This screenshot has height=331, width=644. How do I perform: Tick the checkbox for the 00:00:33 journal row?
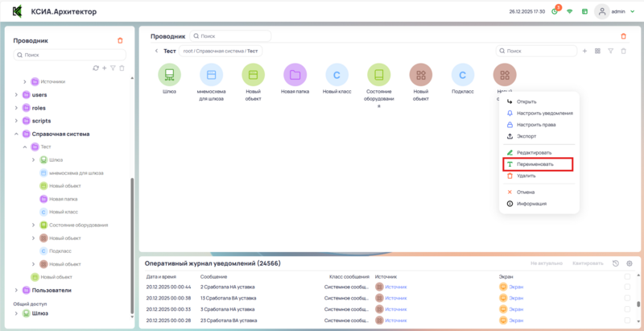click(x=627, y=308)
